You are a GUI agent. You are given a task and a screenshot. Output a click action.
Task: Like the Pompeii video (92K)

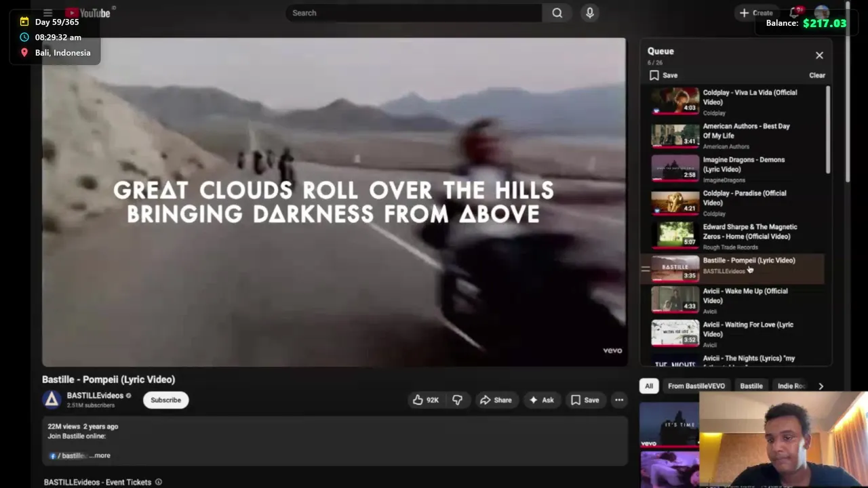(426, 400)
